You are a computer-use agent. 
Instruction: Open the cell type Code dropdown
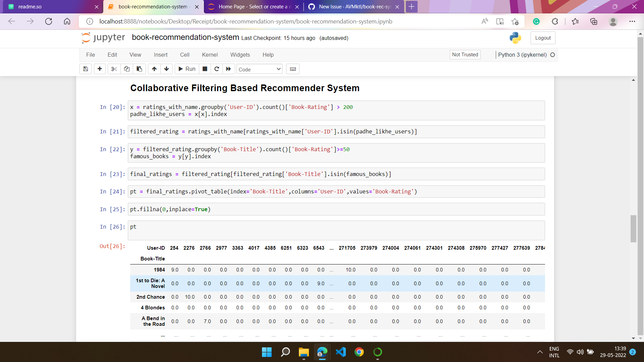pos(260,69)
